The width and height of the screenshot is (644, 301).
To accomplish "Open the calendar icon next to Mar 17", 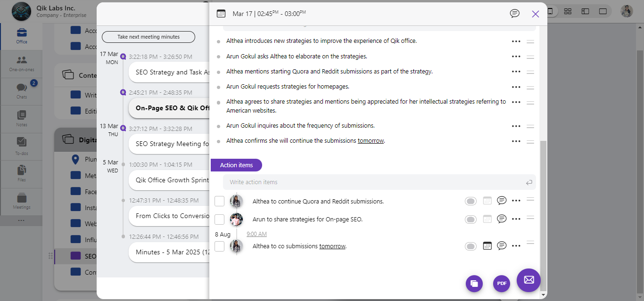I will click(x=220, y=13).
